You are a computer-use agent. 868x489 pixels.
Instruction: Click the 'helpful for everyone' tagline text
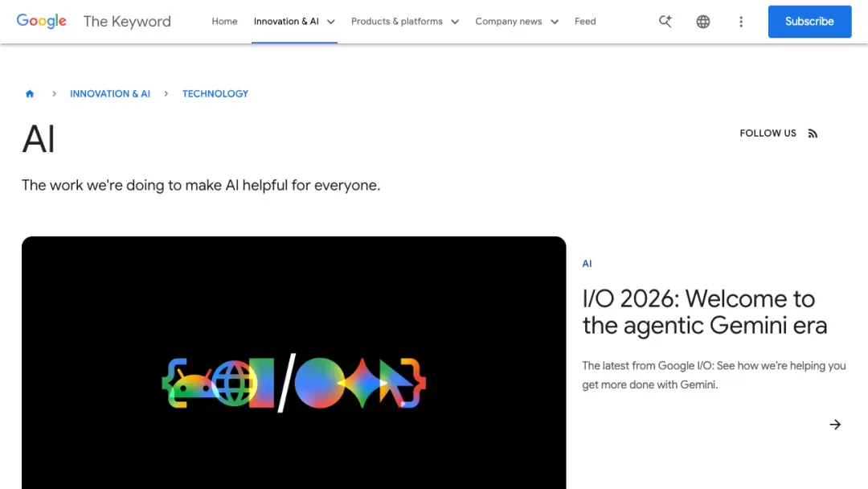coord(201,185)
